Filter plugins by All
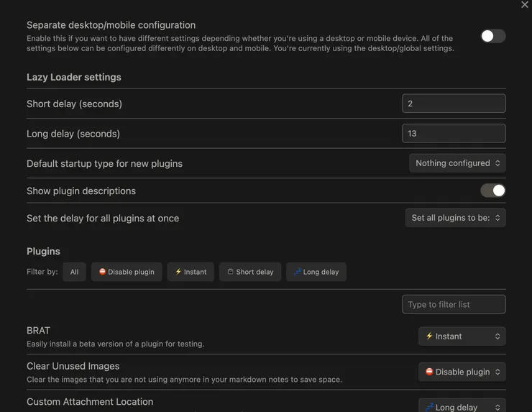Screen dimensions: 532x412 pos(75,272)
